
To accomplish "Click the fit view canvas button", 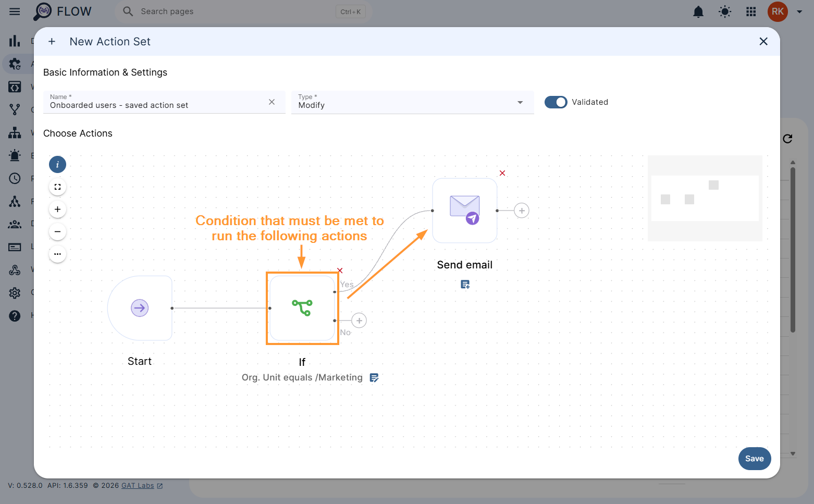I will click(57, 187).
